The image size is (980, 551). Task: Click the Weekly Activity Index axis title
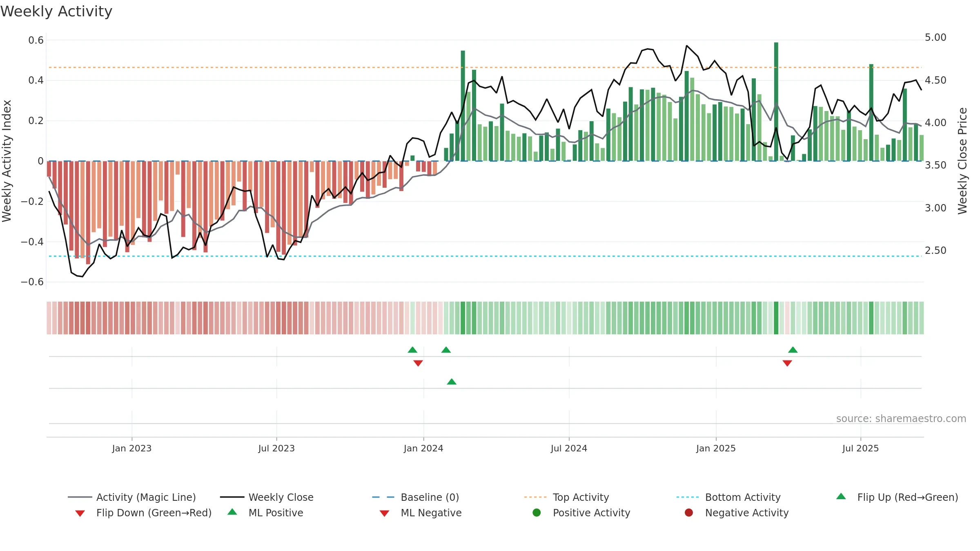(x=7, y=161)
